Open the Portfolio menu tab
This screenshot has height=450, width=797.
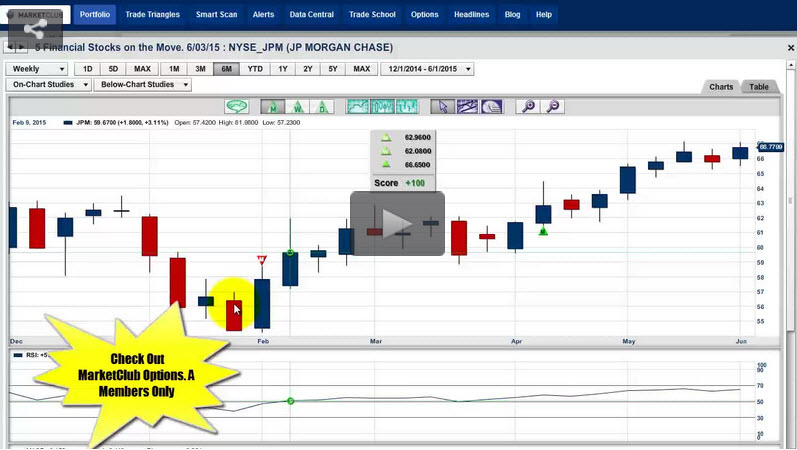tap(95, 14)
